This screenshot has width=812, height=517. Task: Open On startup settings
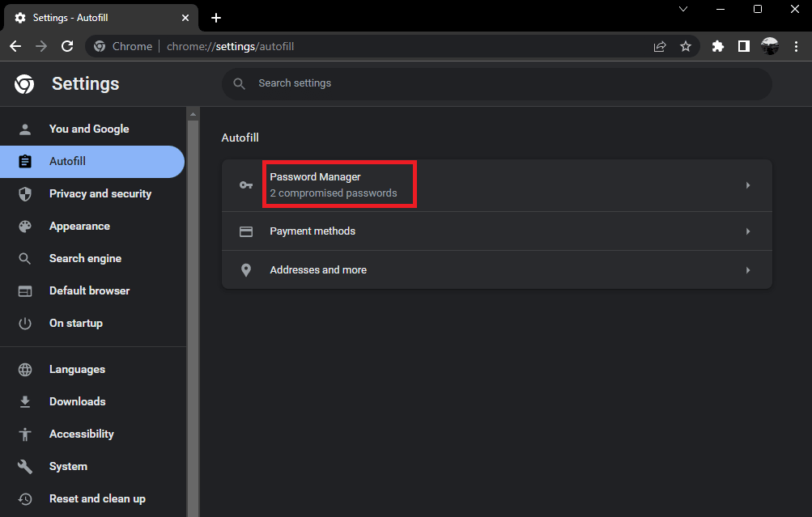point(92,324)
